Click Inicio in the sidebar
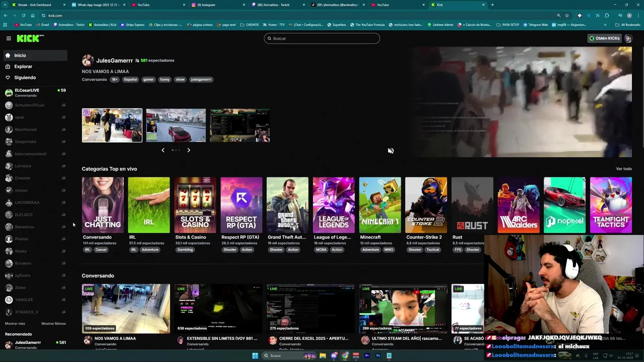This screenshot has height=362, width=644. [34, 55]
